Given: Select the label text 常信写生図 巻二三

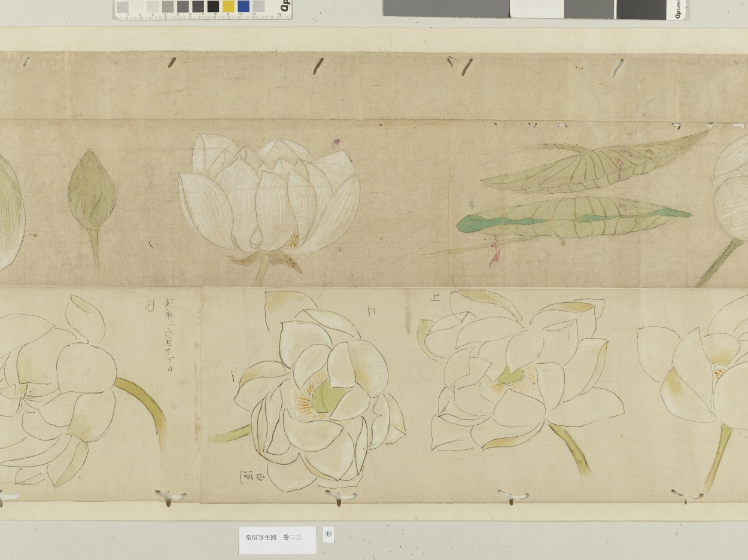Looking at the screenshot, I should (x=273, y=537).
